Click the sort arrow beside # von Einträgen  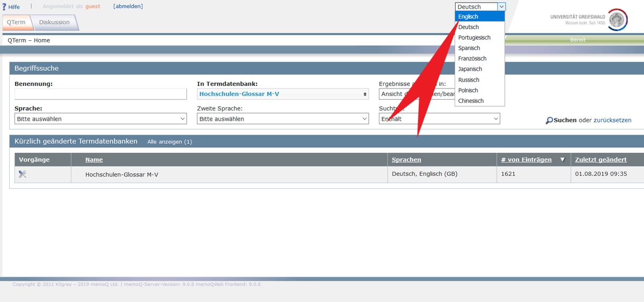pos(562,160)
